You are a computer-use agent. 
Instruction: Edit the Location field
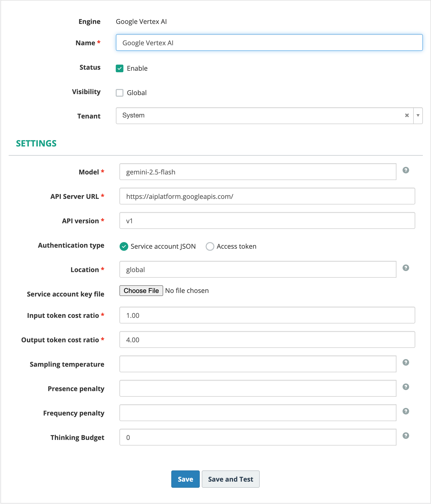pos(258,270)
